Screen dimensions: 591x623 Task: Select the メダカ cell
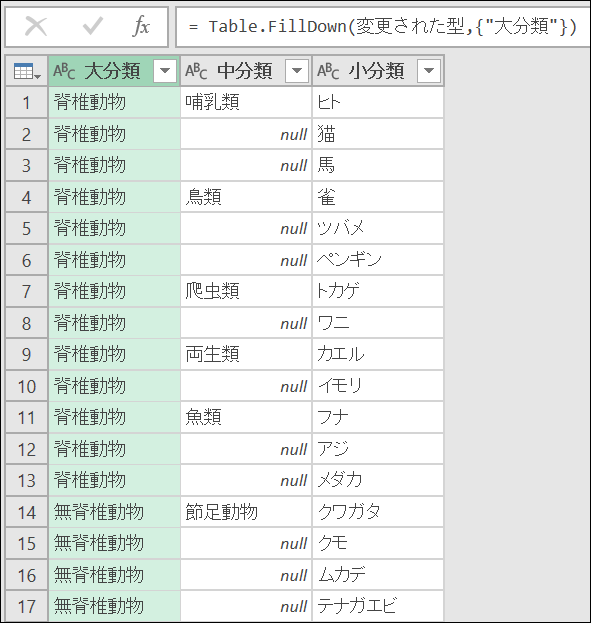378,480
